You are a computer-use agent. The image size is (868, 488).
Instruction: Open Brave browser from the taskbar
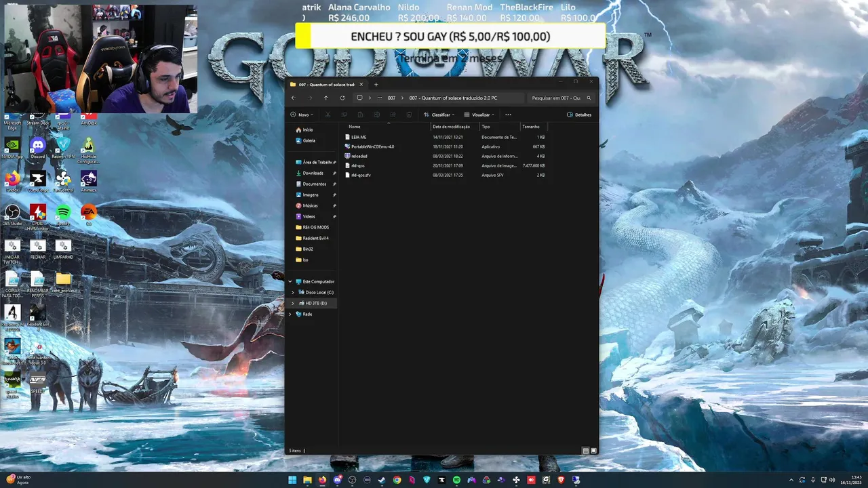pyautogui.click(x=561, y=480)
